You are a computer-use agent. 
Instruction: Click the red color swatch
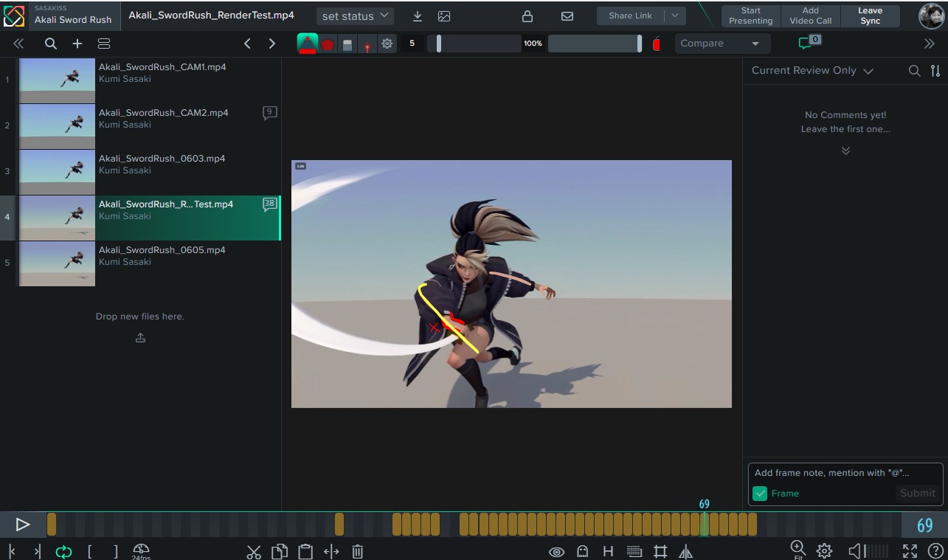pyautogui.click(x=657, y=44)
